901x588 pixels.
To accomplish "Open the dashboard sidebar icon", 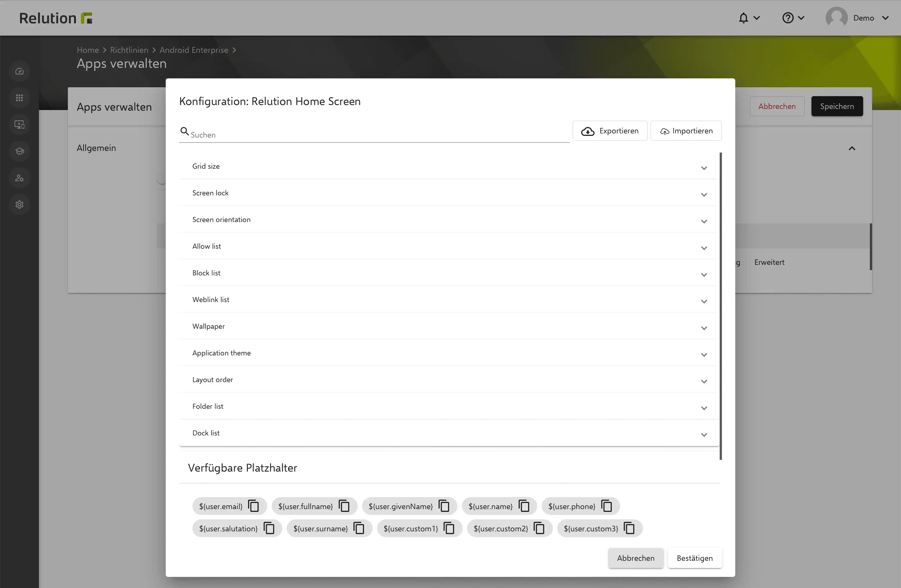I will (x=19, y=71).
